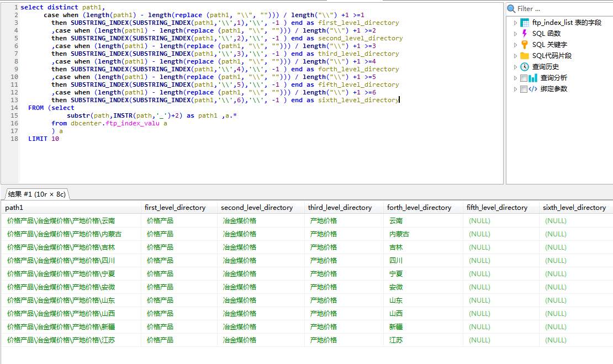Click the 绑定参数 code brackets icon
The height and width of the screenshot is (364, 613).
pyautogui.click(x=533, y=89)
